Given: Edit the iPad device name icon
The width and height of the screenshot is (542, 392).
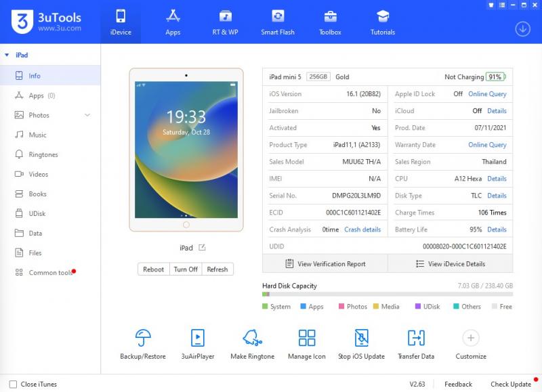Looking at the screenshot, I should 202,247.
